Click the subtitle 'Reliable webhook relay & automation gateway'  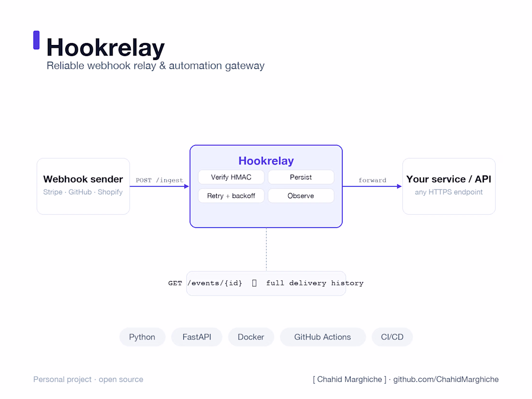(x=155, y=65)
